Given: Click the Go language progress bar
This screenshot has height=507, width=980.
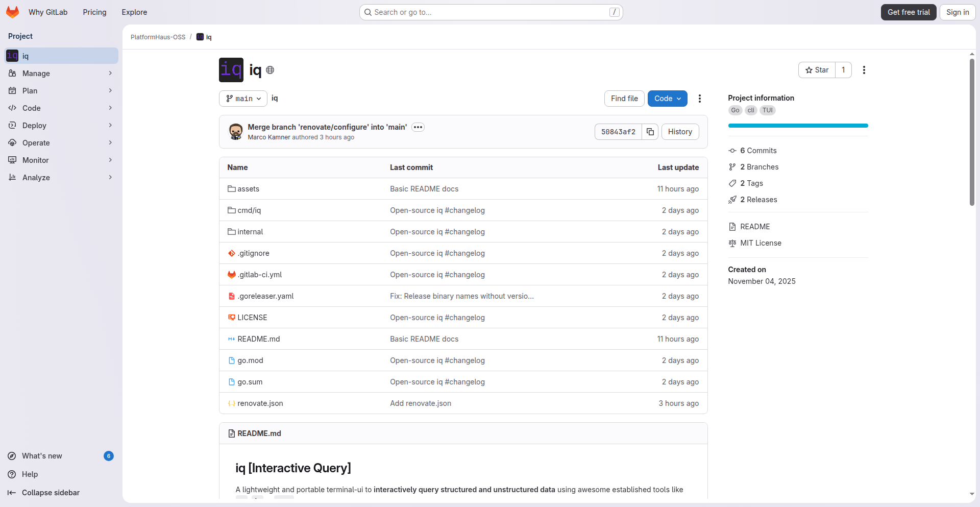Looking at the screenshot, I should click(798, 126).
